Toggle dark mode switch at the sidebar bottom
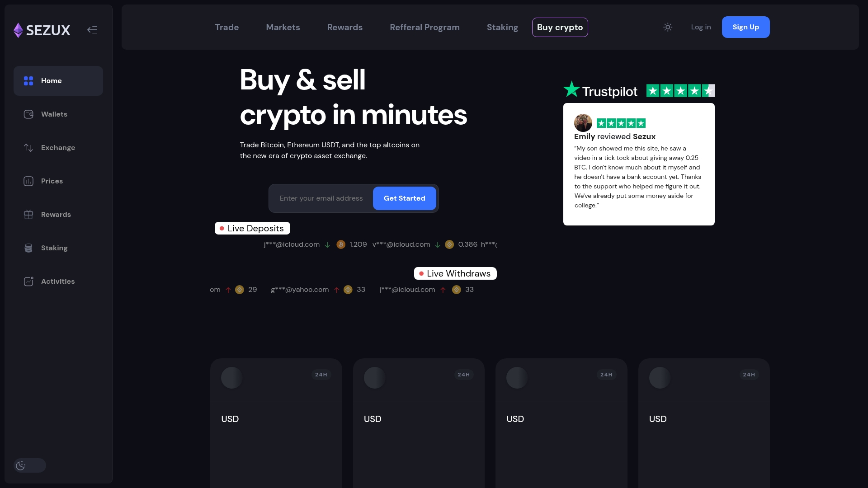868x488 pixels. coord(30,465)
